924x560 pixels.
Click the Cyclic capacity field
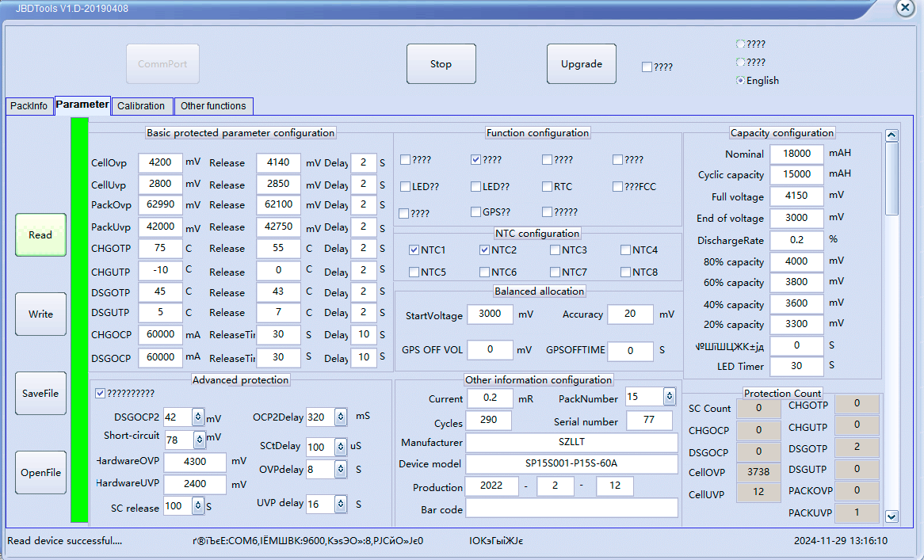796,174
